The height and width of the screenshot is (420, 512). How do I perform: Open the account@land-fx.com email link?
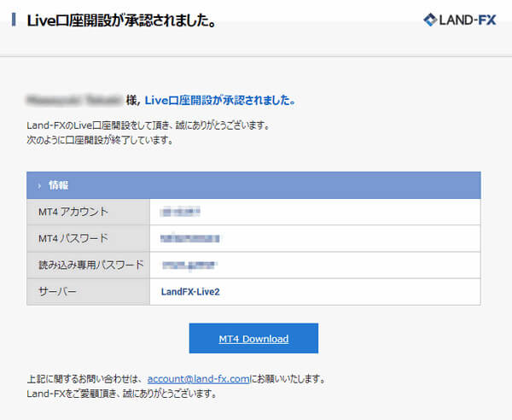pos(199,379)
